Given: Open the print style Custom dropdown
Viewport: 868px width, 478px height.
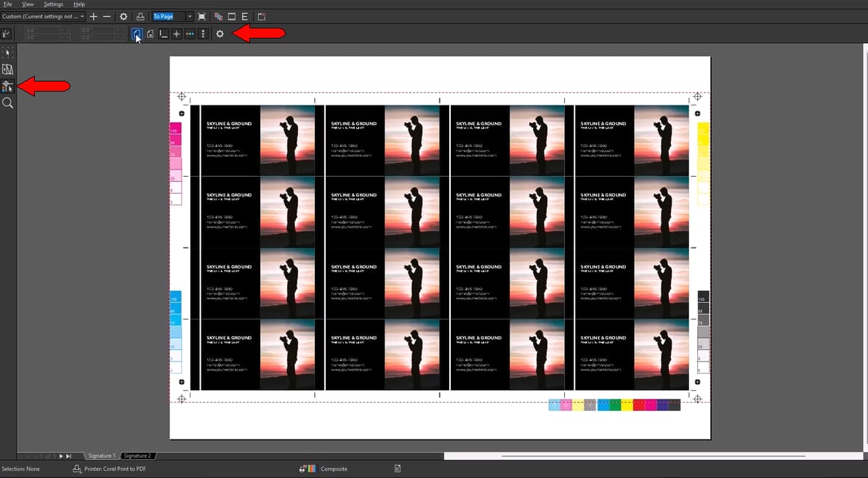Looking at the screenshot, I should 81,16.
